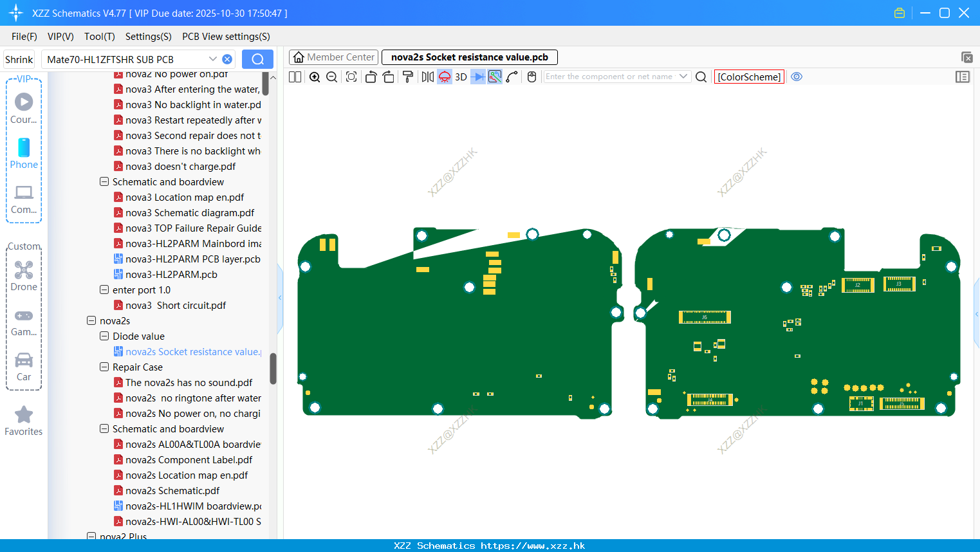The image size is (980, 552).
Task: Click the ColorScheme button
Action: pyautogui.click(x=749, y=77)
